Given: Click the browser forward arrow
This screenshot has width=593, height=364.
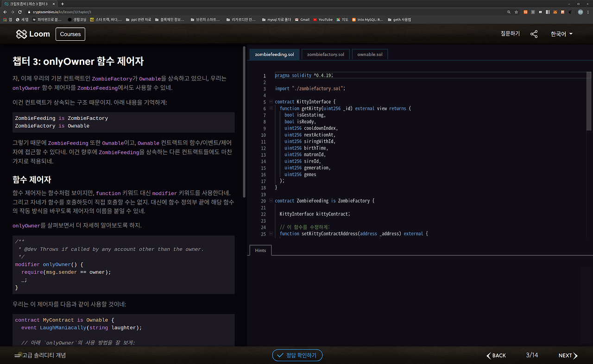Looking at the screenshot, I should [x=13, y=12].
